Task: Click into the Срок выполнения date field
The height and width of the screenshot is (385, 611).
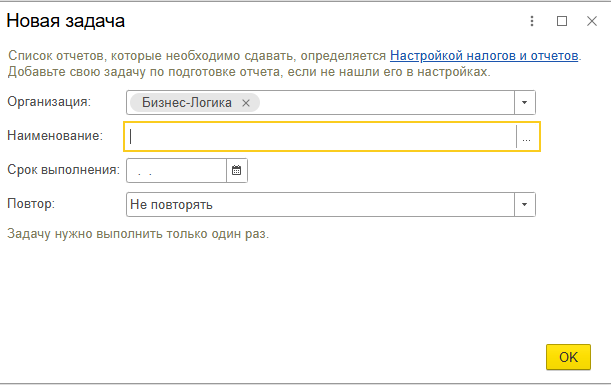Action: (177, 170)
